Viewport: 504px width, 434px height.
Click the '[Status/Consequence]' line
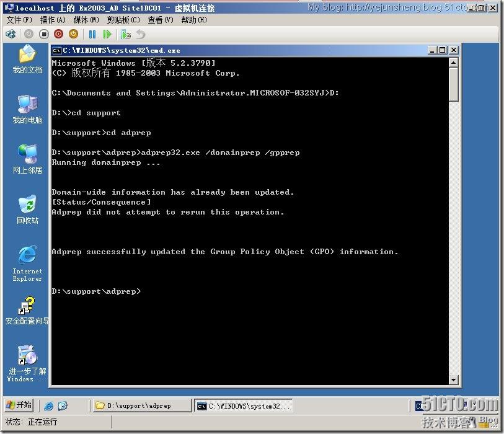pyautogui.click(x=101, y=202)
